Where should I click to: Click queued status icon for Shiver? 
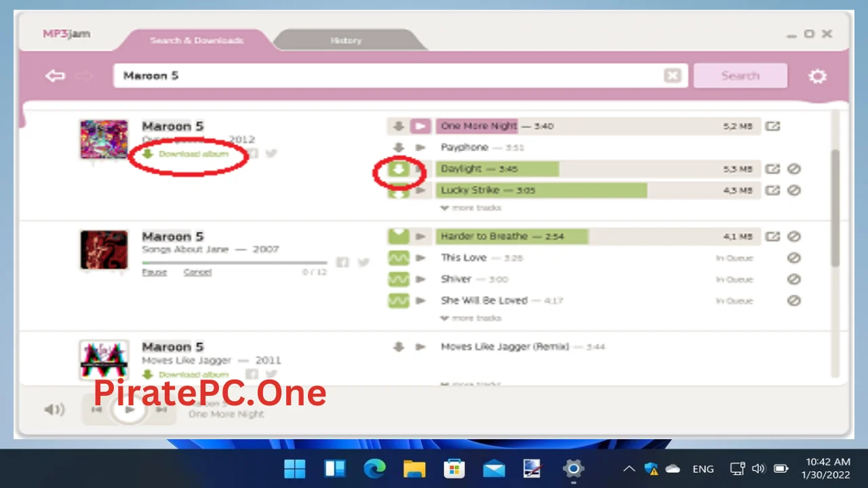pyautogui.click(x=399, y=279)
